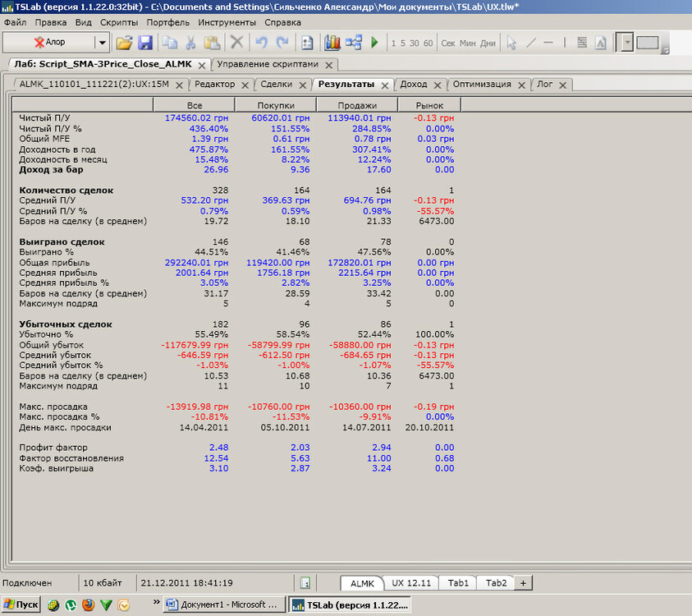Open the Windows Пуск start button
This screenshot has height=616, width=692.
tap(21, 605)
